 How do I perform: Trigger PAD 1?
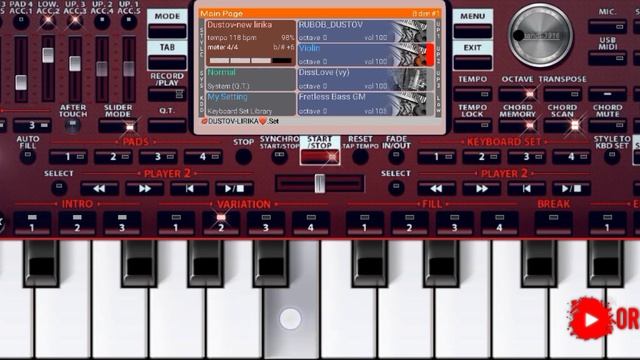pos(68,157)
